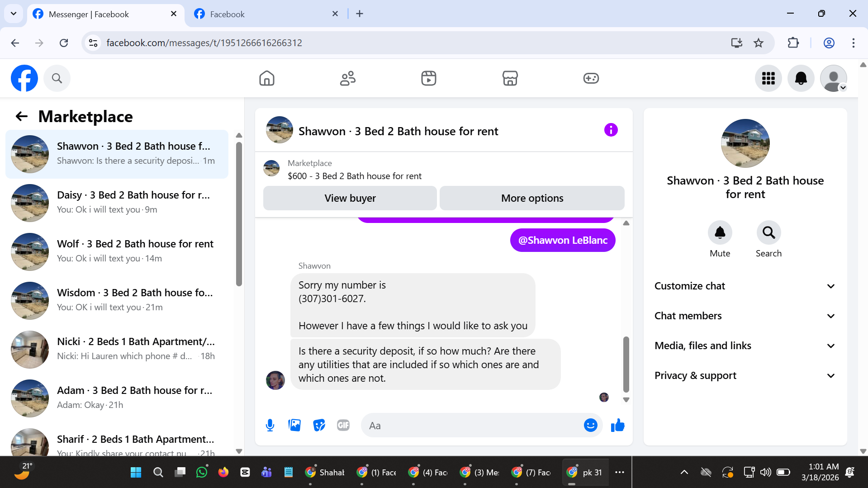The width and height of the screenshot is (868, 488).
Task: Click the chat messages scrollbar thumb
Action: (626, 364)
